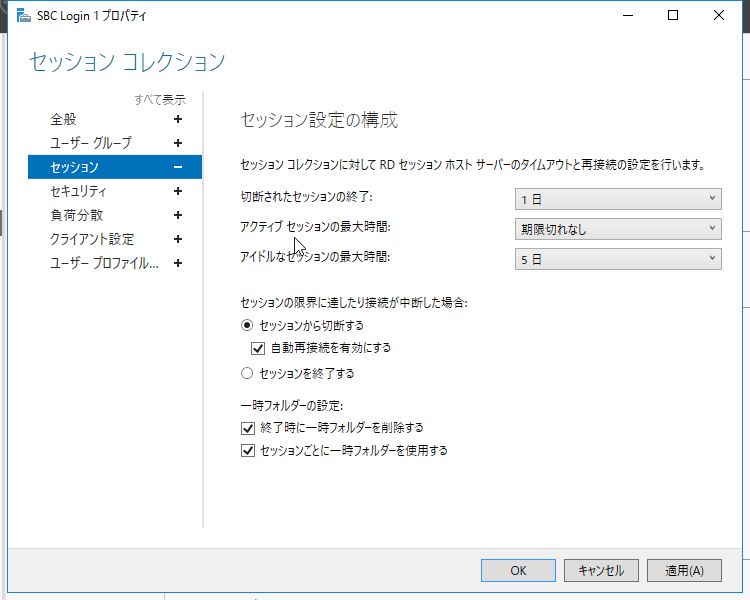
Task: Expand クライアント設定 with its plus icon
Action: point(178,239)
